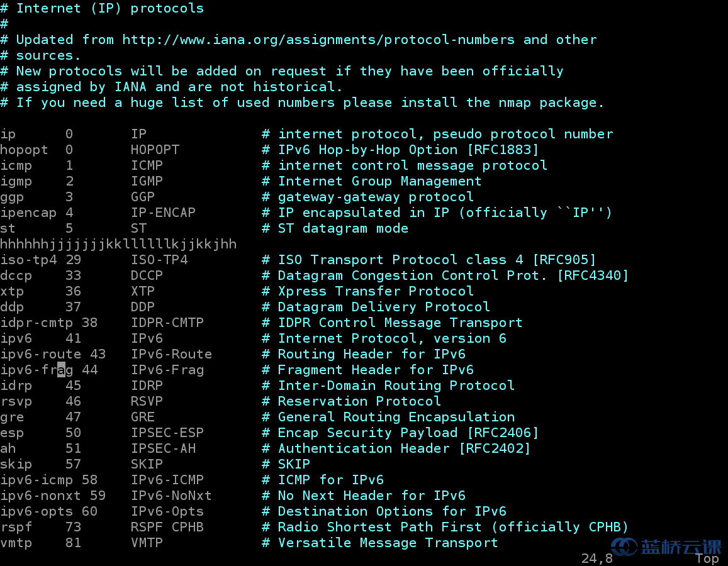Image resolution: width=728 pixels, height=566 pixels.
Task: Click the 'gre' protocol name
Action: pyautogui.click(x=12, y=417)
